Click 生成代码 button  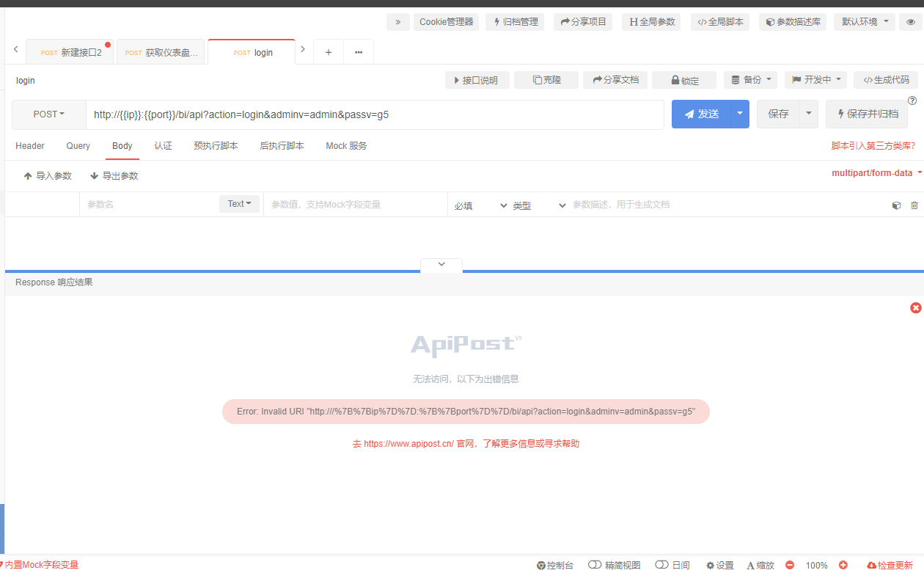(886, 80)
